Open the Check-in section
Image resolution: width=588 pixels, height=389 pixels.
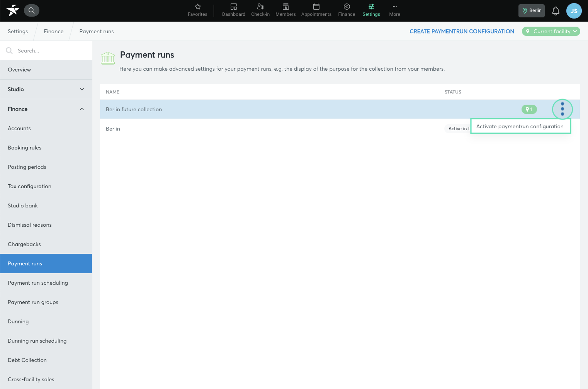pos(260,10)
